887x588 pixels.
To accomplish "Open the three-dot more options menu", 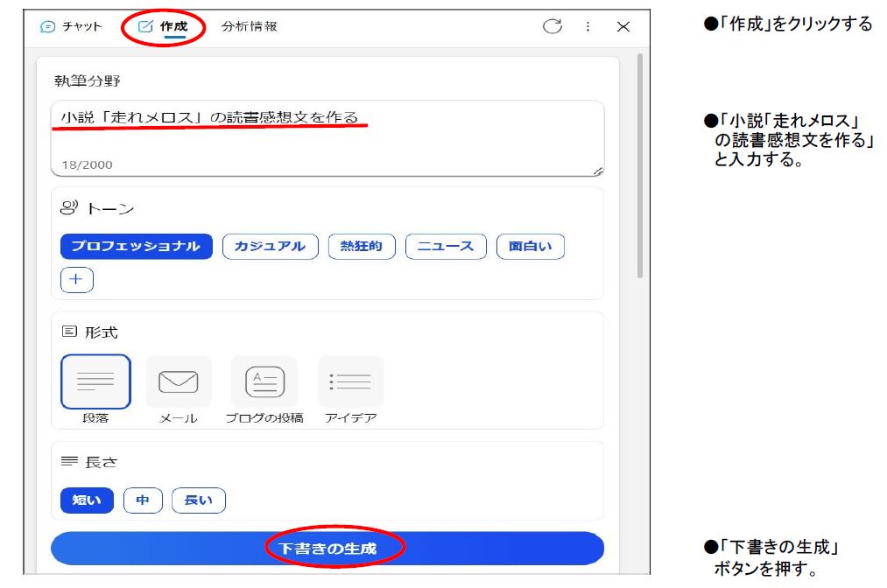I will [x=588, y=26].
